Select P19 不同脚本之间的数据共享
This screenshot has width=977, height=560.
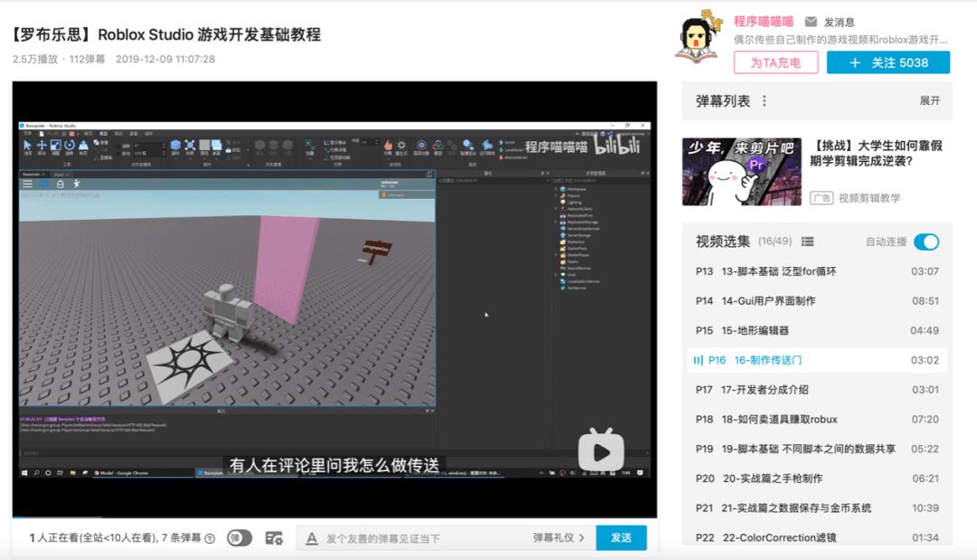(817, 449)
